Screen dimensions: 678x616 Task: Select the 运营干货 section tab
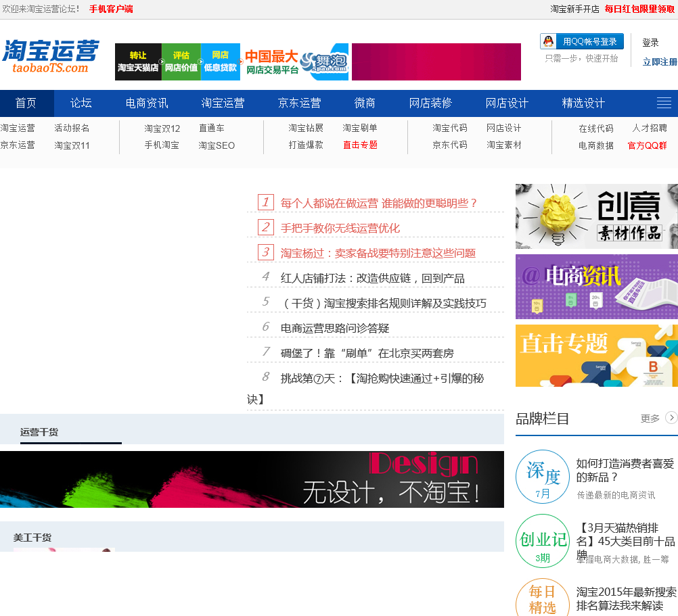point(39,432)
